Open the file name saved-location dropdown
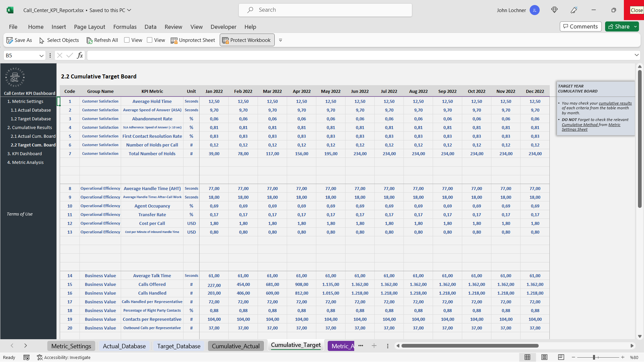The width and height of the screenshot is (644, 362). [129, 10]
